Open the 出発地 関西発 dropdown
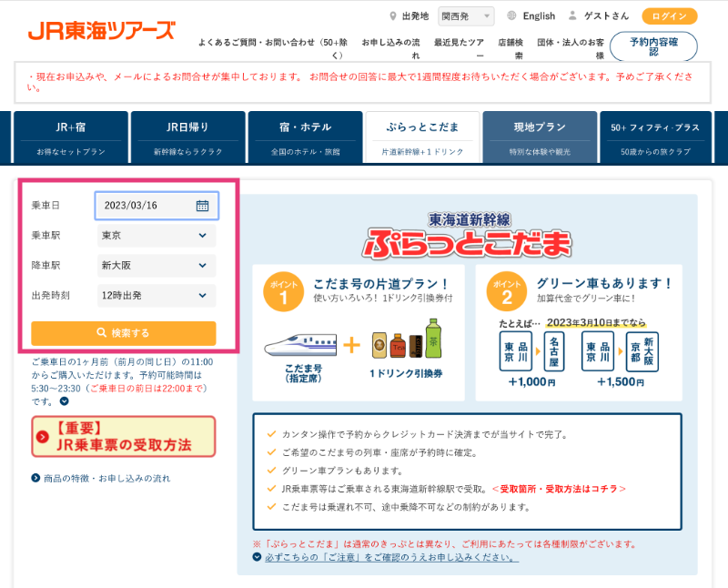Image resolution: width=728 pixels, height=588 pixels. [x=466, y=16]
